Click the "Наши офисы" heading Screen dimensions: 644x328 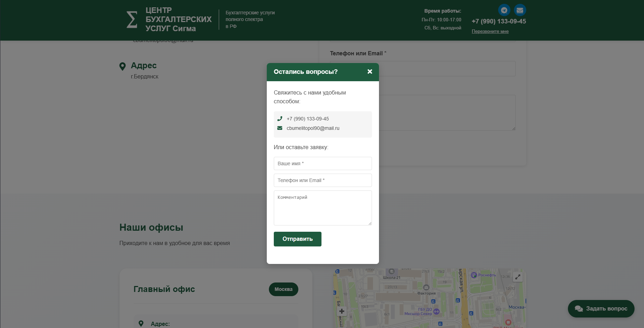(151, 228)
